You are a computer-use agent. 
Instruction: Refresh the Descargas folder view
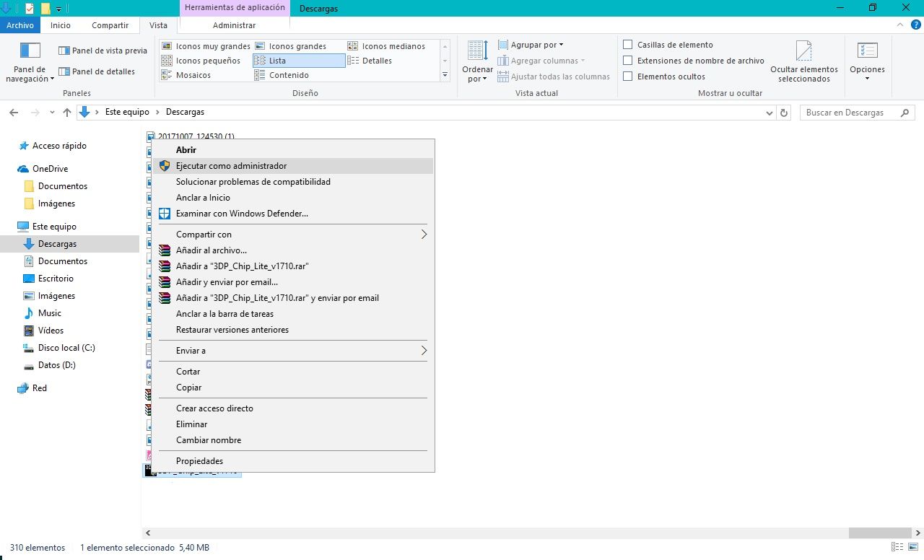pyautogui.click(x=785, y=113)
